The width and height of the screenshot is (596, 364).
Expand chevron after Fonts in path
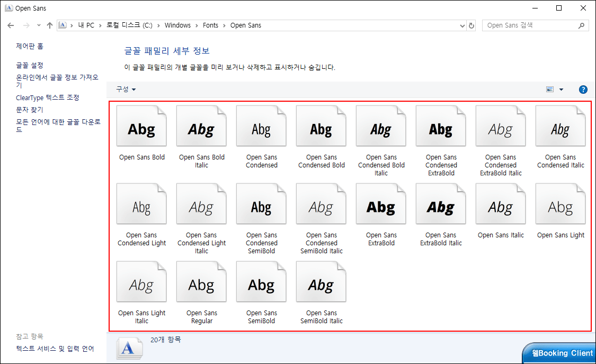[224, 25]
